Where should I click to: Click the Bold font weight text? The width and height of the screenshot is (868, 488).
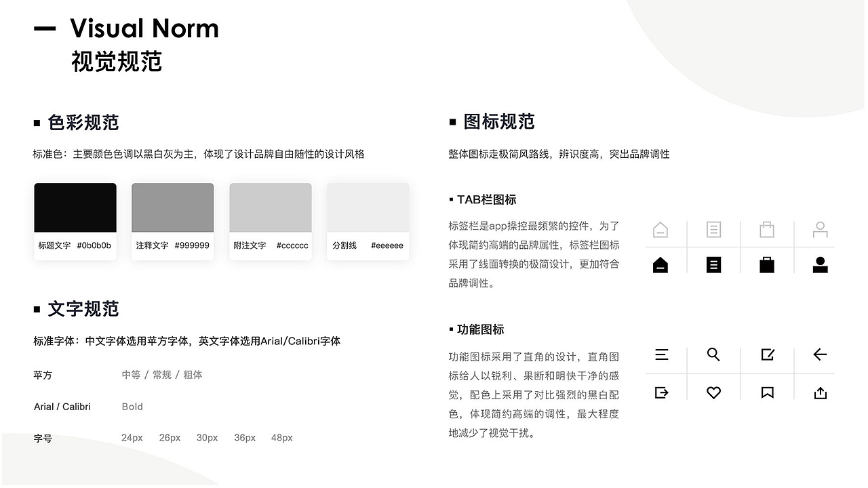click(x=132, y=407)
